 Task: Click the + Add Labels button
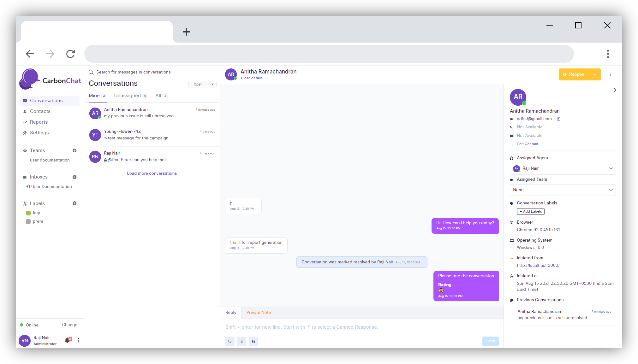[530, 211]
